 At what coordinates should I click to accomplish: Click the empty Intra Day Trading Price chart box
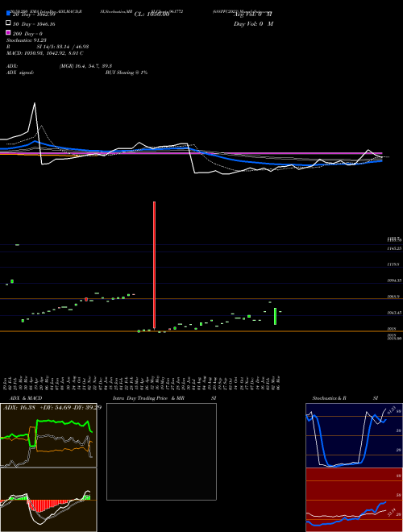click(161, 451)
